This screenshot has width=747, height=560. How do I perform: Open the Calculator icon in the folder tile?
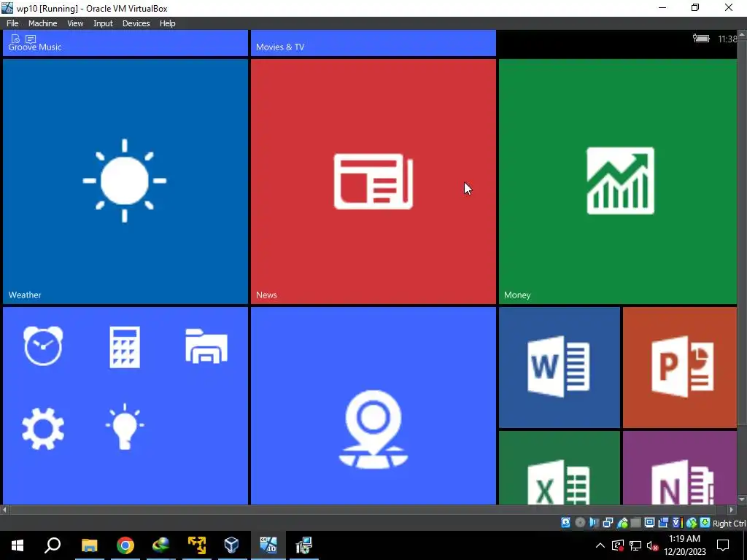tap(125, 347)
